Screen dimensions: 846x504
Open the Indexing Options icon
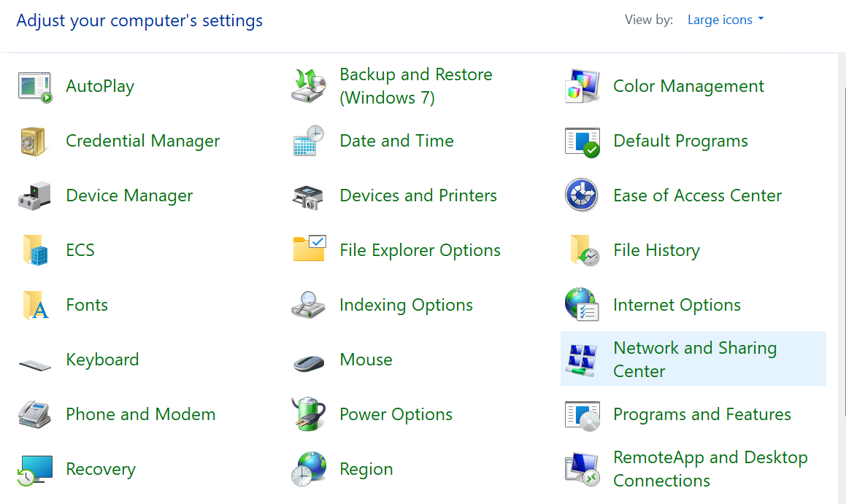pyautogui.click(x=309, y=304)
